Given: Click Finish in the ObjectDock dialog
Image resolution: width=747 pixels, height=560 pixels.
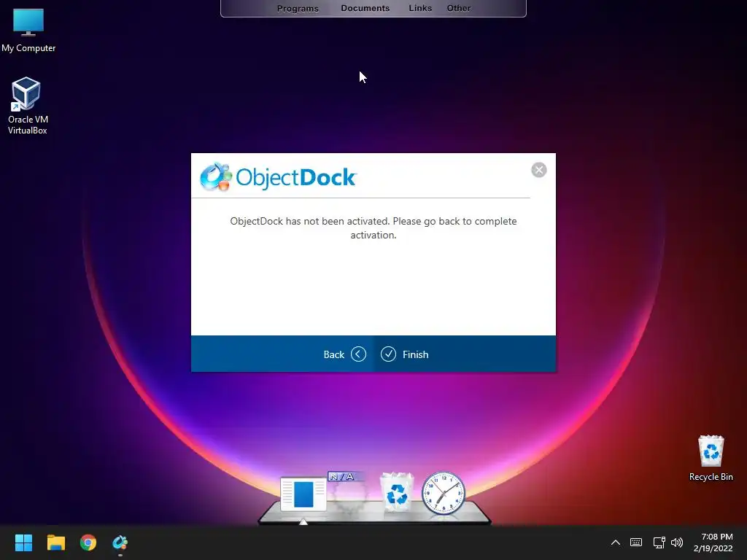Looking at the screenshot, I should tap(404, 354).
